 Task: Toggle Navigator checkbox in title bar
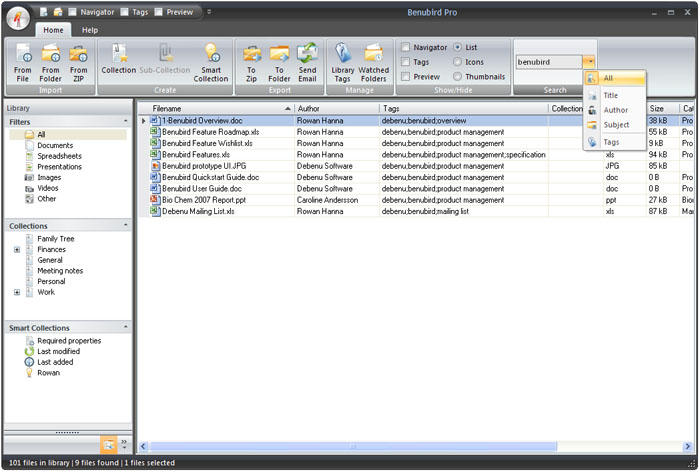click(73, 12)
